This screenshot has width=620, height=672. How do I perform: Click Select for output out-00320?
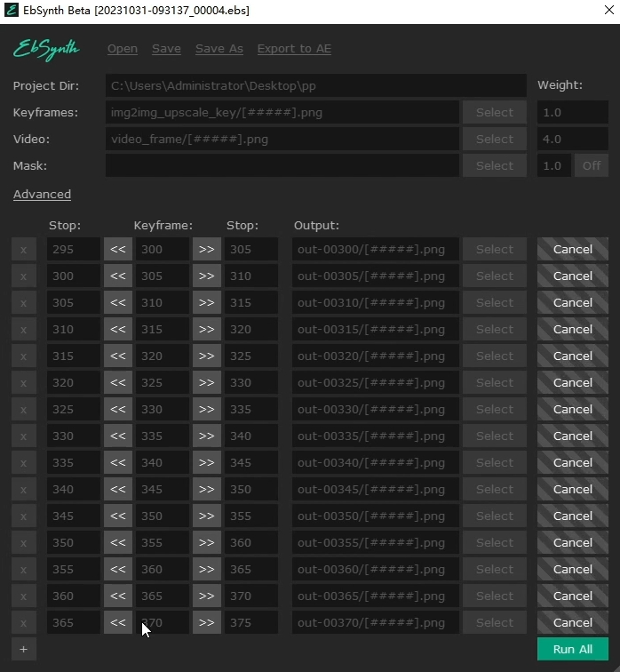[495, 356]
